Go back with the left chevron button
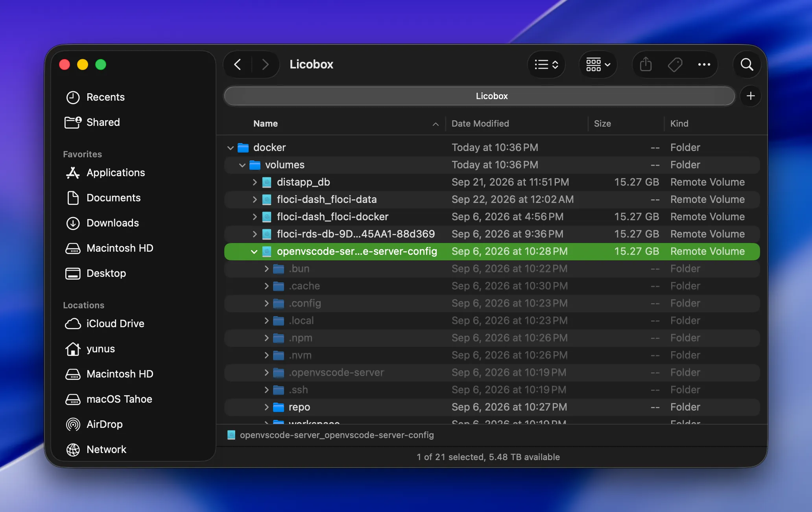 [238, 64]
